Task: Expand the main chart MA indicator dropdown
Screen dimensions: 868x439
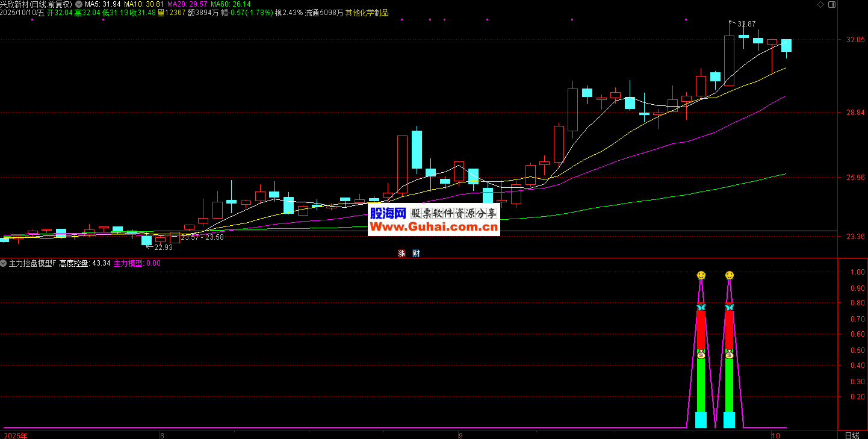Action: [x=79, y=4]
